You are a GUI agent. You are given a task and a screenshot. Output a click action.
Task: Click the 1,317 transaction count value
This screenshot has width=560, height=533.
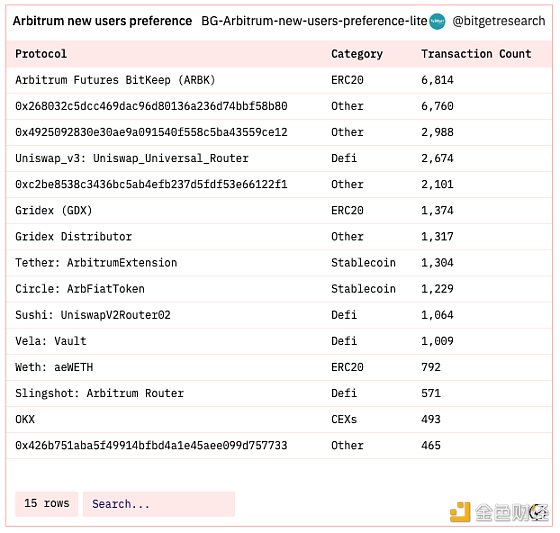437,236
